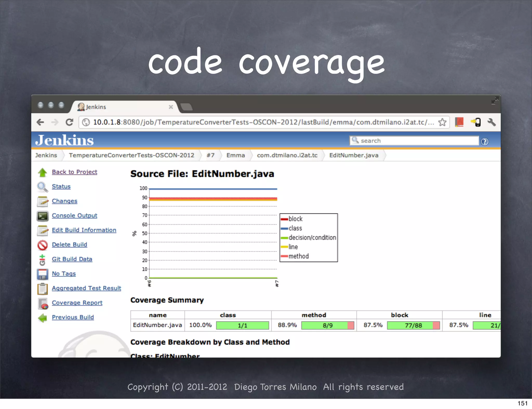Go to the Emma breadcrumb item
The height and width of the screenshot is (409, 532).
(235, 155)
